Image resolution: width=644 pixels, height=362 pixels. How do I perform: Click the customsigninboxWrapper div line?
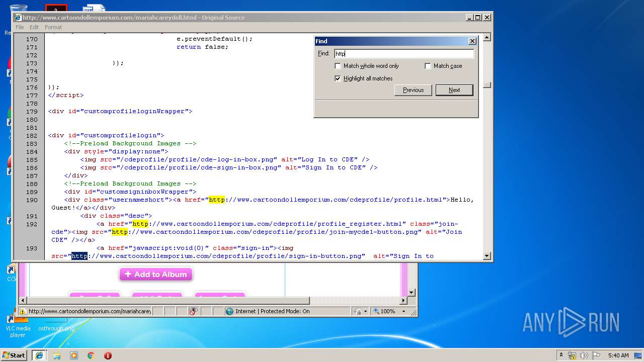130,192
